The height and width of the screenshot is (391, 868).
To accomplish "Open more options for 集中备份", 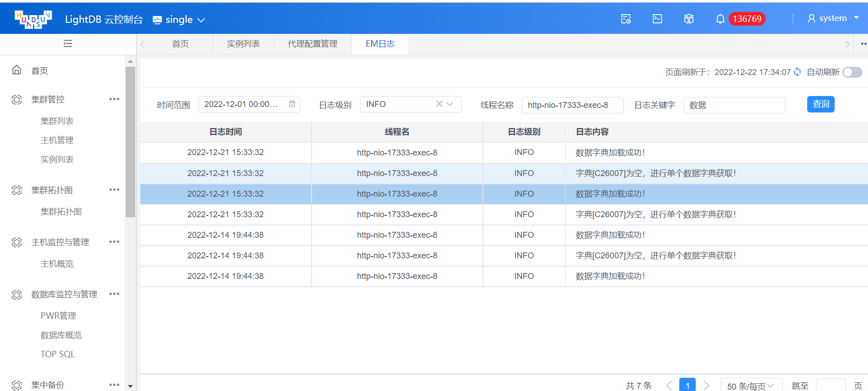I will [x=114, y=385].
